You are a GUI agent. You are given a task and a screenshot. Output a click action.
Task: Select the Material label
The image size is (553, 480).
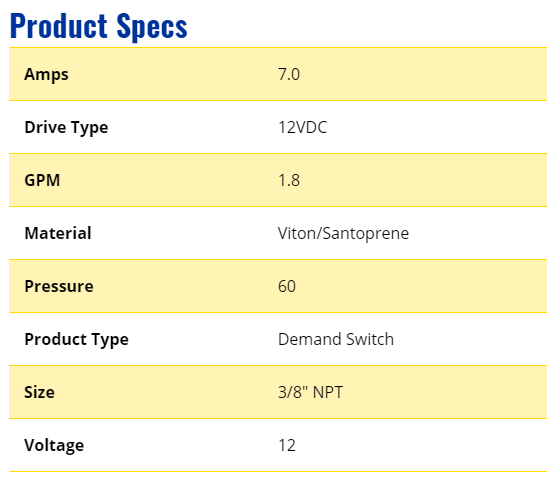click(x=58, y=233)
